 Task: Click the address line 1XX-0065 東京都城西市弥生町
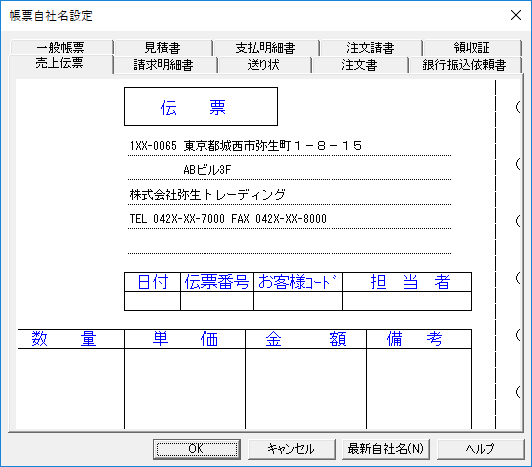point(289,146)
